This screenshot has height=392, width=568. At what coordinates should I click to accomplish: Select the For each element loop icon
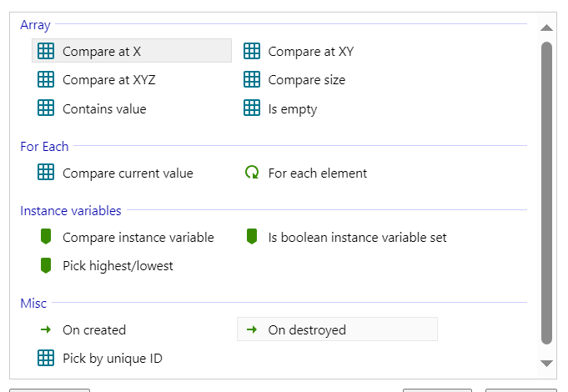click(x=252, y=173)
